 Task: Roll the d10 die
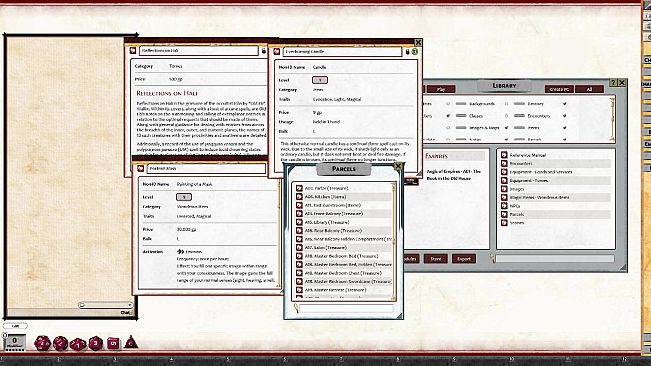click(78, 344)
